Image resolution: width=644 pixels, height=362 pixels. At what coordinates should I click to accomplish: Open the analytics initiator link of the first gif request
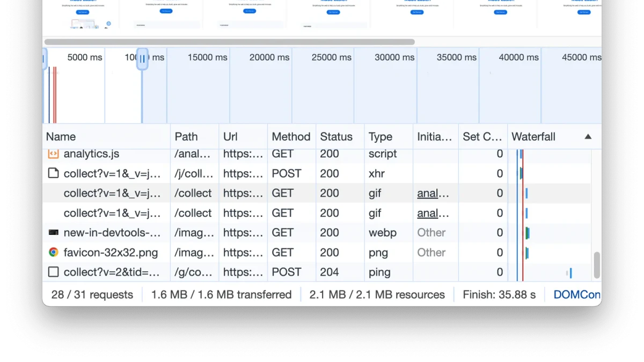[433, 193]
